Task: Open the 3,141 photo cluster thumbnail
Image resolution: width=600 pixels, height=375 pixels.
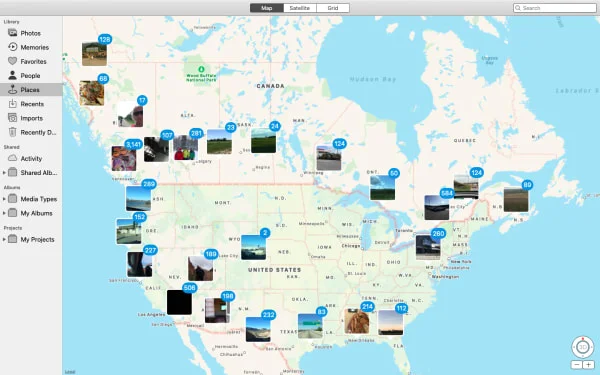Action: [x=124, y=158]
